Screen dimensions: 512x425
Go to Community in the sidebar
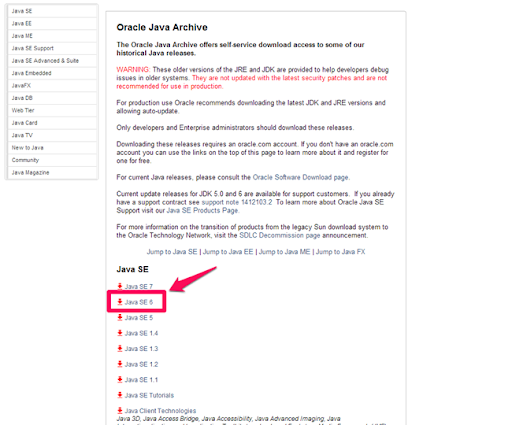tap(52, 160)
